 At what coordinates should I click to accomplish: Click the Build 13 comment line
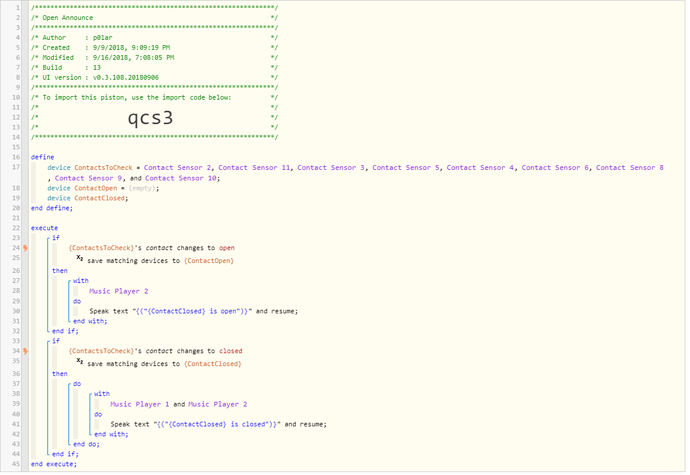click(x=154, y=67)
